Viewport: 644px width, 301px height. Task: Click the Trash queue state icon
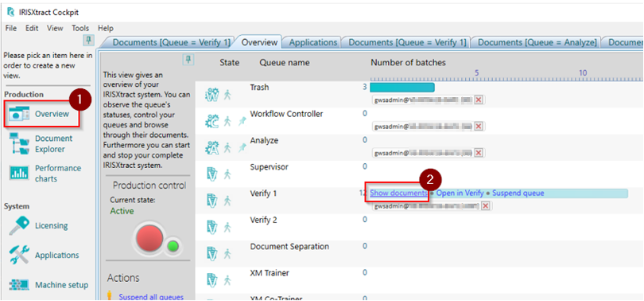211,95
